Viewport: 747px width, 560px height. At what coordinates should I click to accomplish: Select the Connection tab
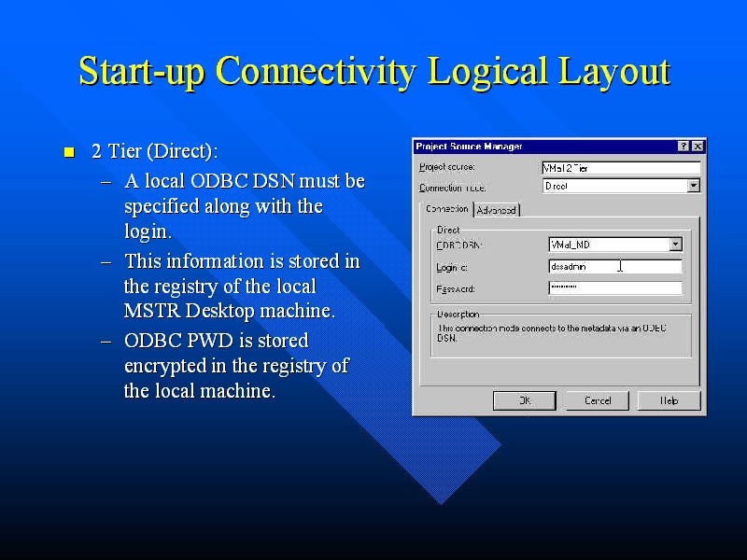click(x=446, y=209)
